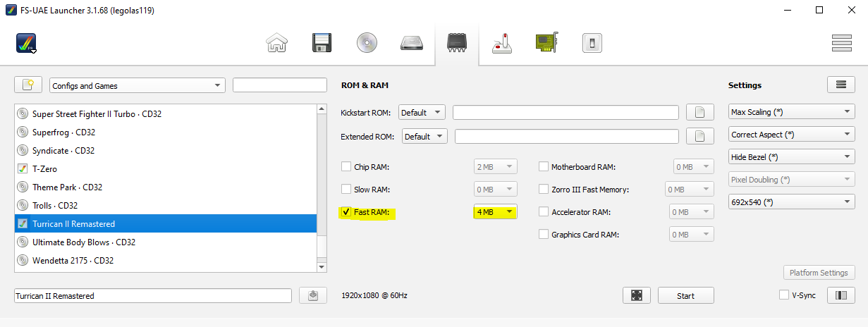The width and height of the screenshot is (868, 327).
Task: Open the Max Scaling dropdown
Action: (791, 112)
